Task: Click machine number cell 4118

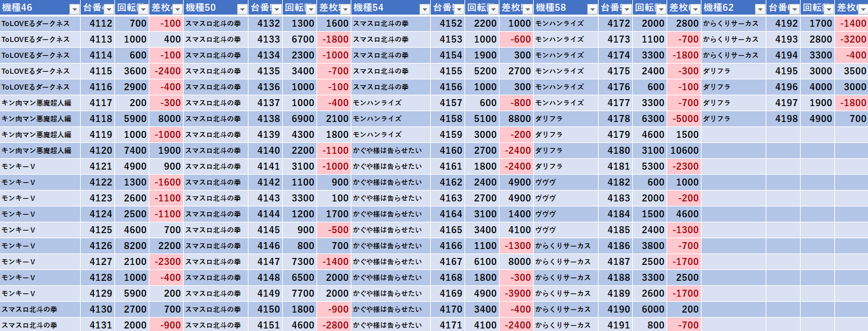Action: tap(98, 119)
